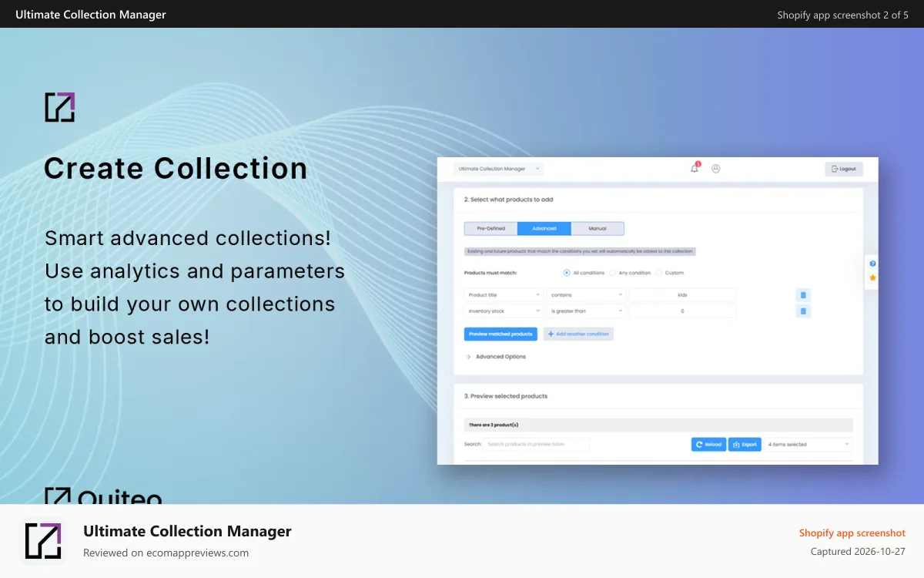Open the Inventory stock field dropdown
Image resolution: width=924 pixels, height=578 pixels.
(504, 311)
